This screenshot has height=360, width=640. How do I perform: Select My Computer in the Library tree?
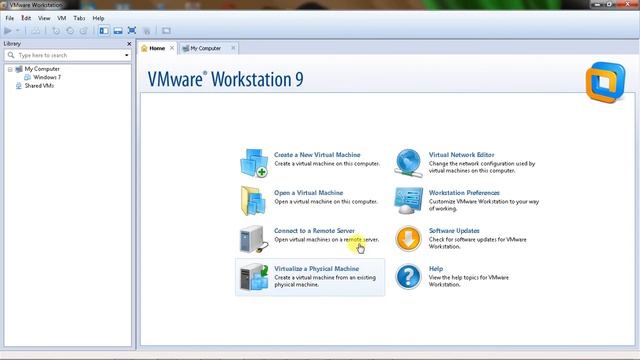tap(42, 69)
